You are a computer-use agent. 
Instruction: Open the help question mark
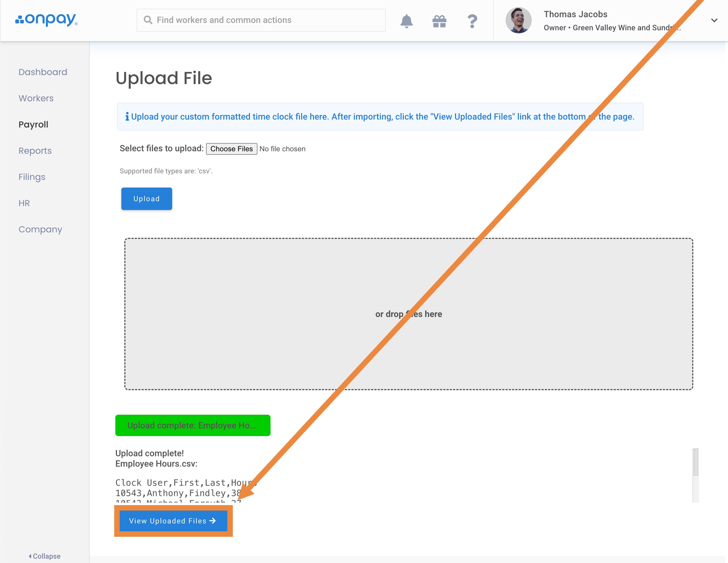[472, 21]
